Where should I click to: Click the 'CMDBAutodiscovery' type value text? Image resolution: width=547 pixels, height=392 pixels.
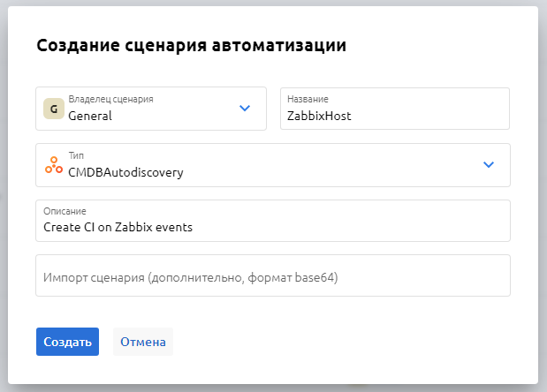click(x=125, y=172)
